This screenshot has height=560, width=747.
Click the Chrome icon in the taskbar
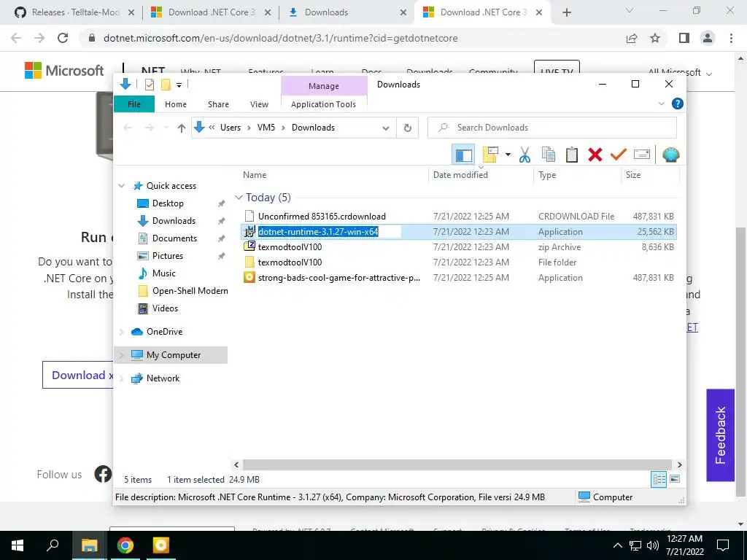click(125, 545)
